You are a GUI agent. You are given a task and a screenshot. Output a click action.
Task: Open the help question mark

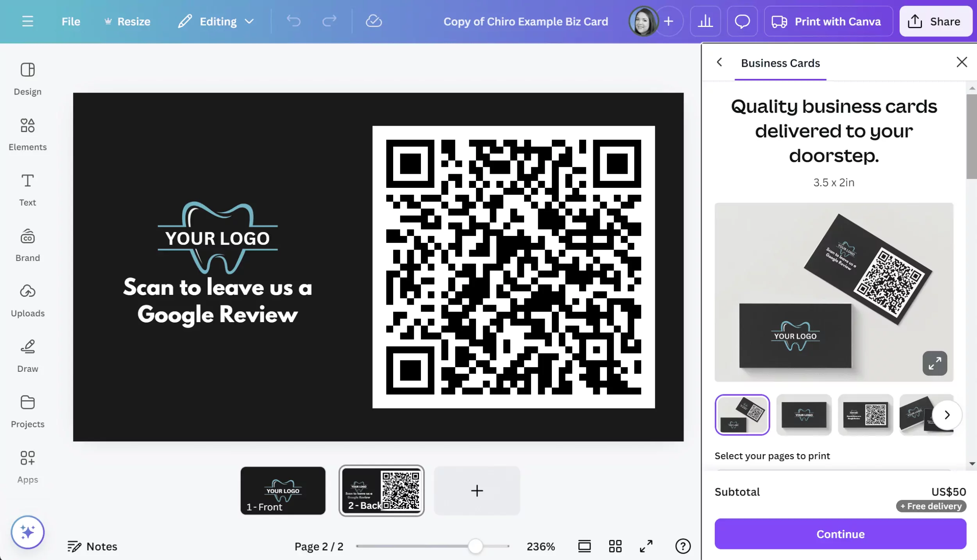click(683, 546)
